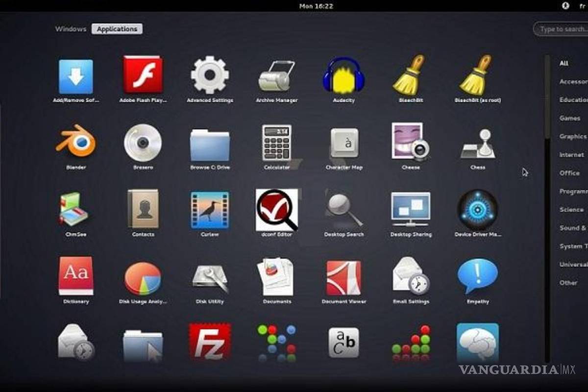This screenshot has height=392, width=588.
Task: Switch to the Windows tab
Action: pyautogui.click(x=70, y=29)
